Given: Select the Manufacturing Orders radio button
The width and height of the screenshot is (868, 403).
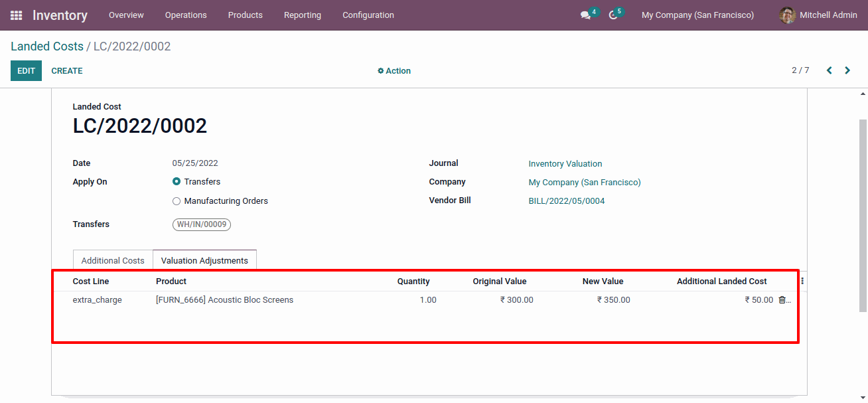Looking at the screenshot, I should coord(177,201).
